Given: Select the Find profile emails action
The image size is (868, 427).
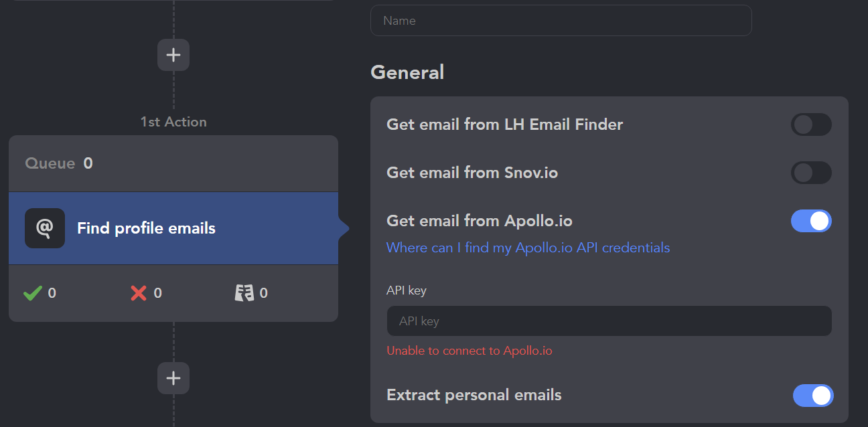Looking at the screenshot, I should 173,228.
